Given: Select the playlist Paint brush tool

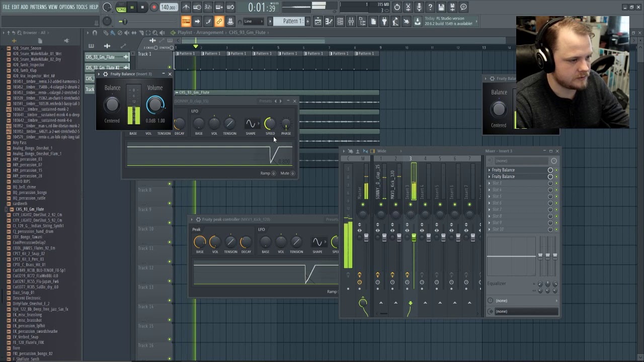Looking at the screenshot, I should (x=113, y=33).
